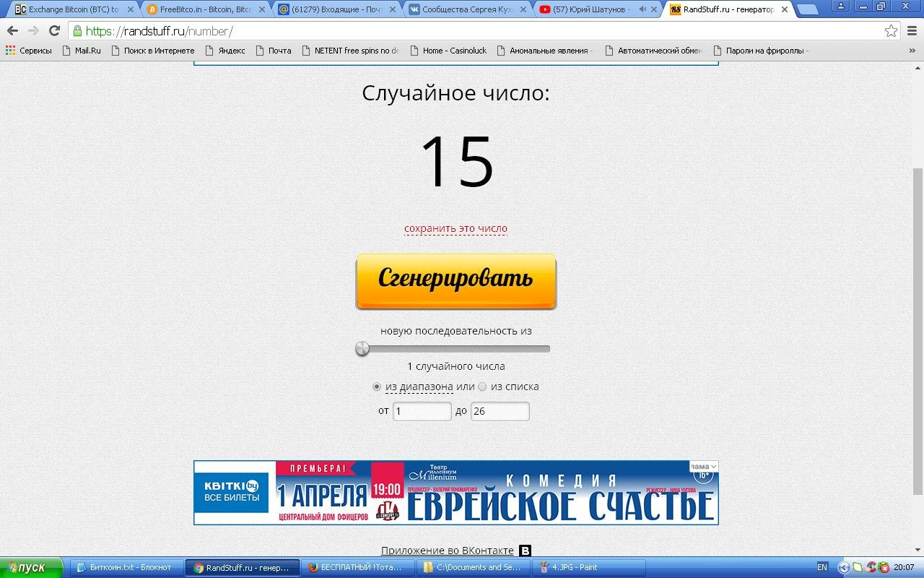Viewport: 924px width, 578px height.
Task: Click the browser back arrow
Action: point(12,31)
